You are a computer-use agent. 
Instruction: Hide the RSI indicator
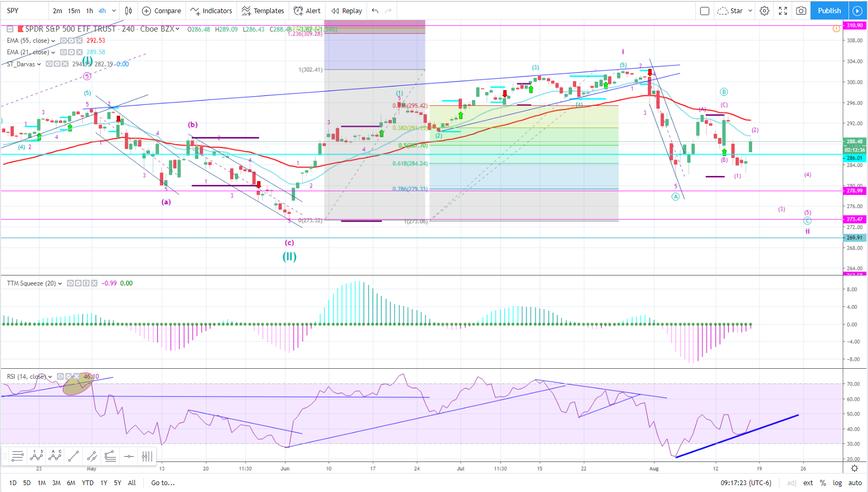point(61,377)
